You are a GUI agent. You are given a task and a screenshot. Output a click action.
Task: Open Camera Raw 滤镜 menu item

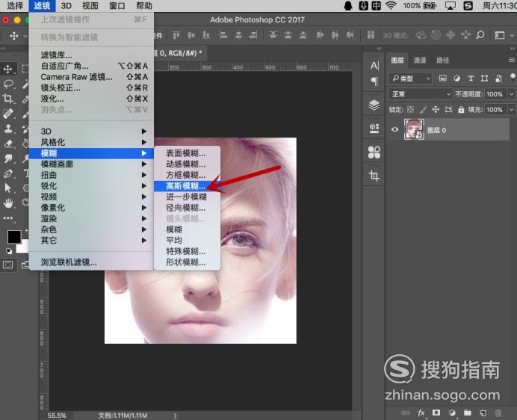[x=91, y=76]
